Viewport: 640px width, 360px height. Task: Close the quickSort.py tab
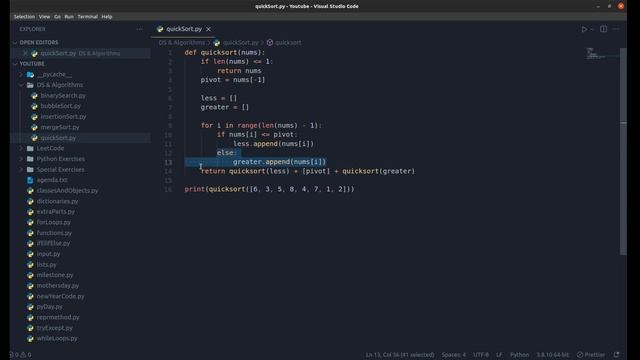coord(209,29)
